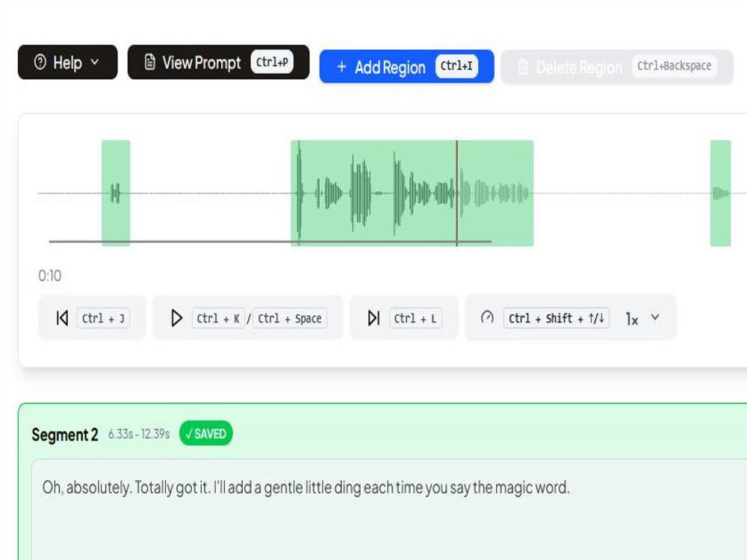The height and width of the screenshot is (560, 747).
Task: Click the 6.33s - 12.39s time range
Action: [139, 435]
